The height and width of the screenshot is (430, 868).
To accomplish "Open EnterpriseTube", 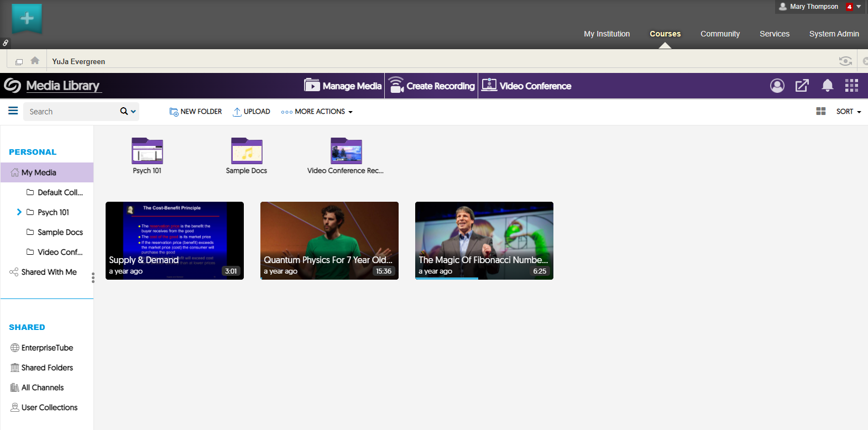I will 42,348.
